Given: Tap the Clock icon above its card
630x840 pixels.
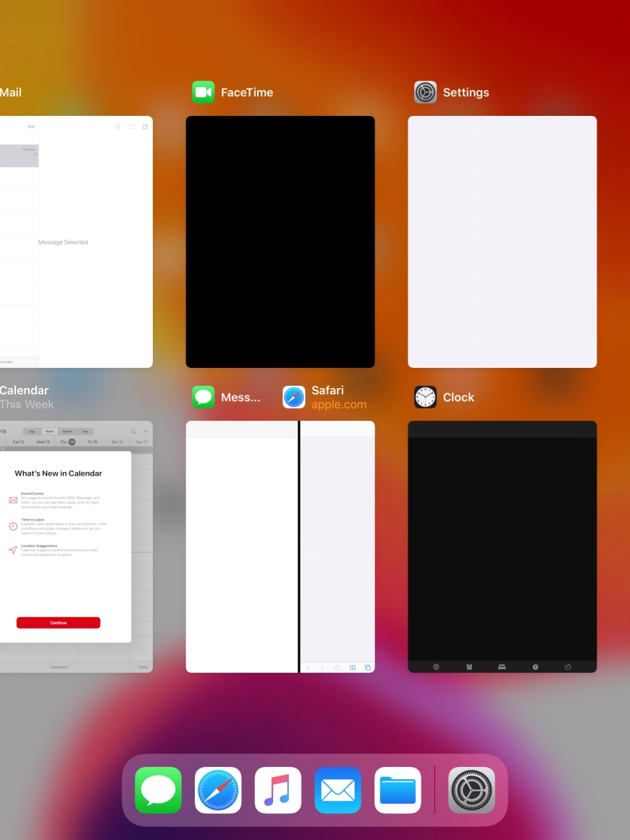Looking at the screenshot, I should click(426, 397).
